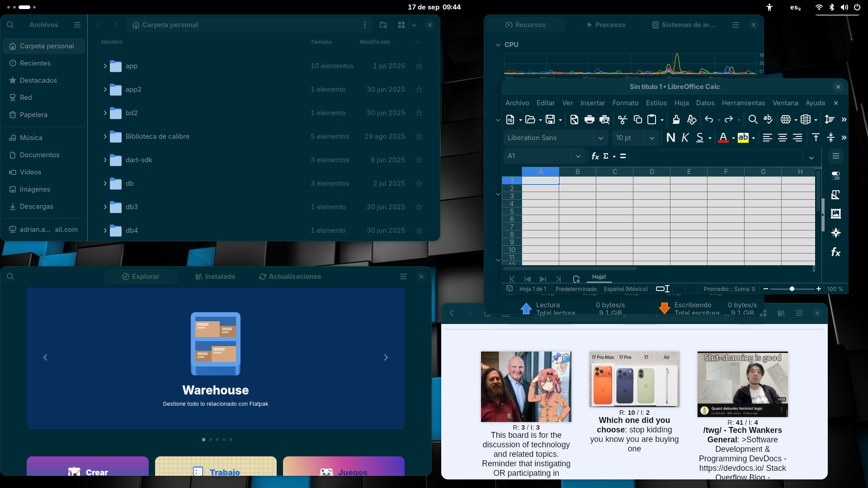
Task: Open the Trabajo category button
Action: [x=216, y=466]
